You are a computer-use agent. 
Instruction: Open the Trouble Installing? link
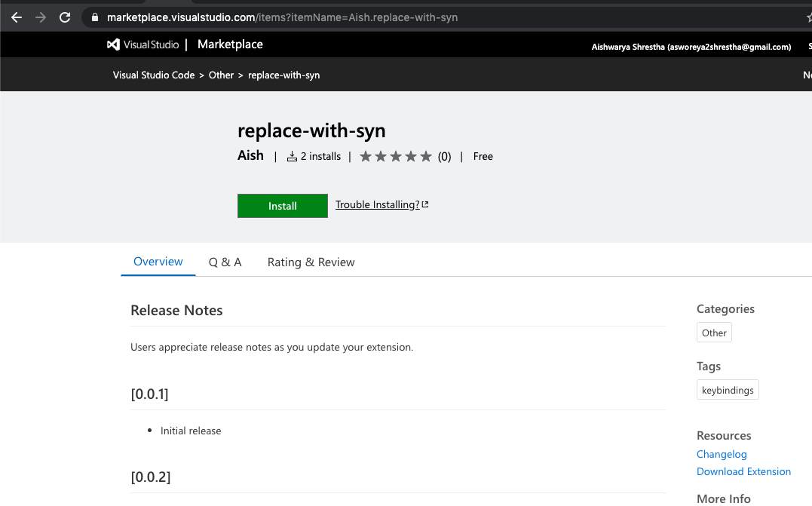pos(378,204)
